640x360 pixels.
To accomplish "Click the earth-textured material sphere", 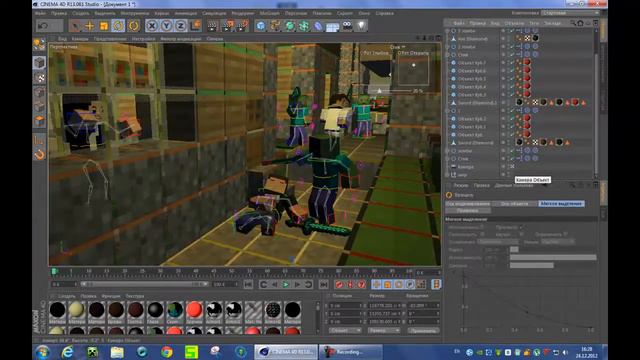I will point(175,310).
